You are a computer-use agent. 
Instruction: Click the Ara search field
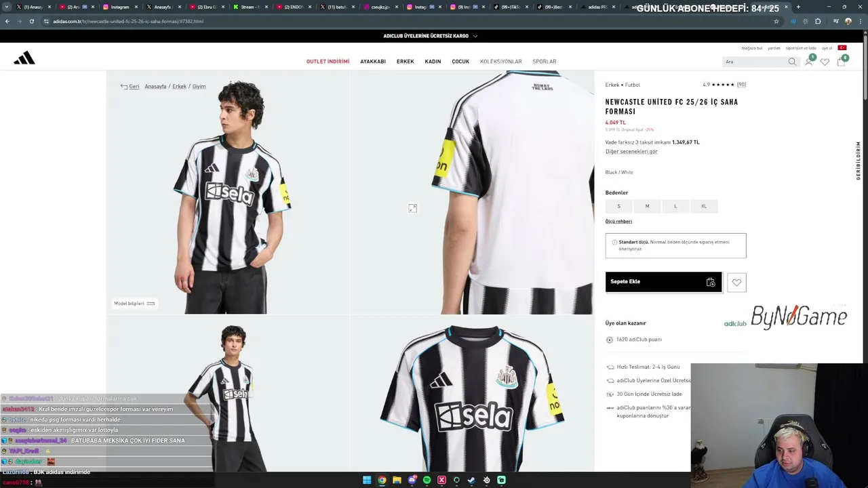point(755,62)
